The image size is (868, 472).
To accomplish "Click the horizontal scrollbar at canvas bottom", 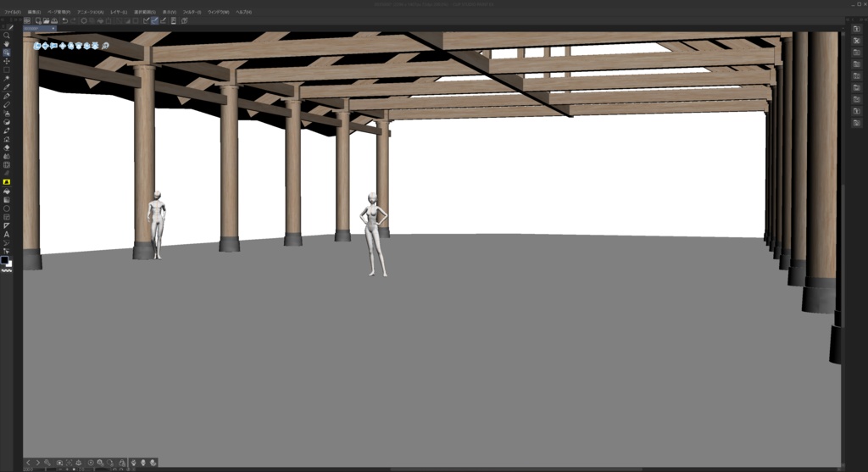I will [516, 469].
